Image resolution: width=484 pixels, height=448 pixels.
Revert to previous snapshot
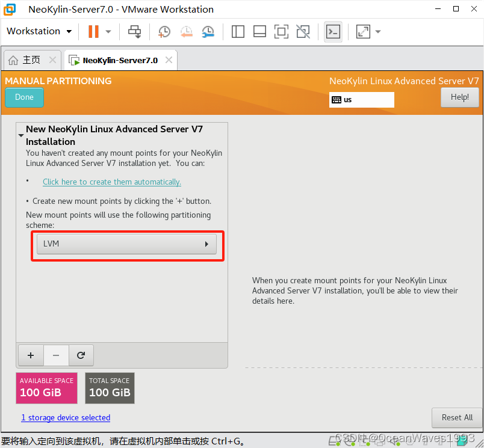(187, 31)
